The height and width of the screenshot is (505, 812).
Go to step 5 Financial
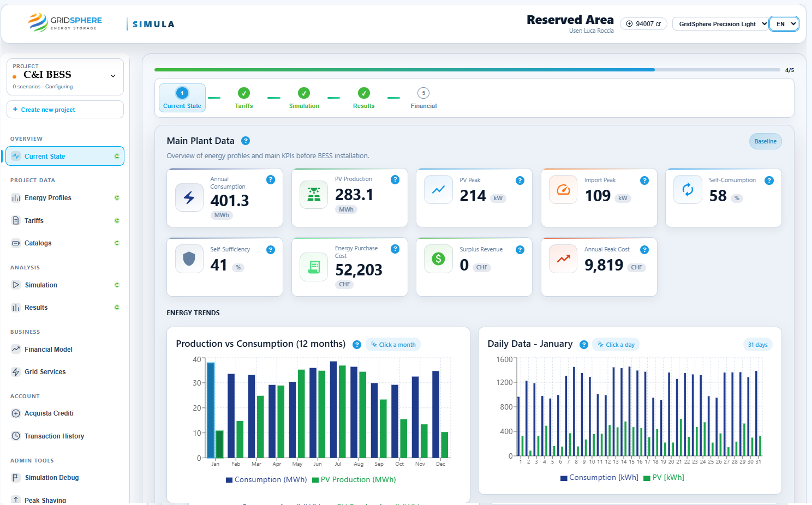pos(423,98)
